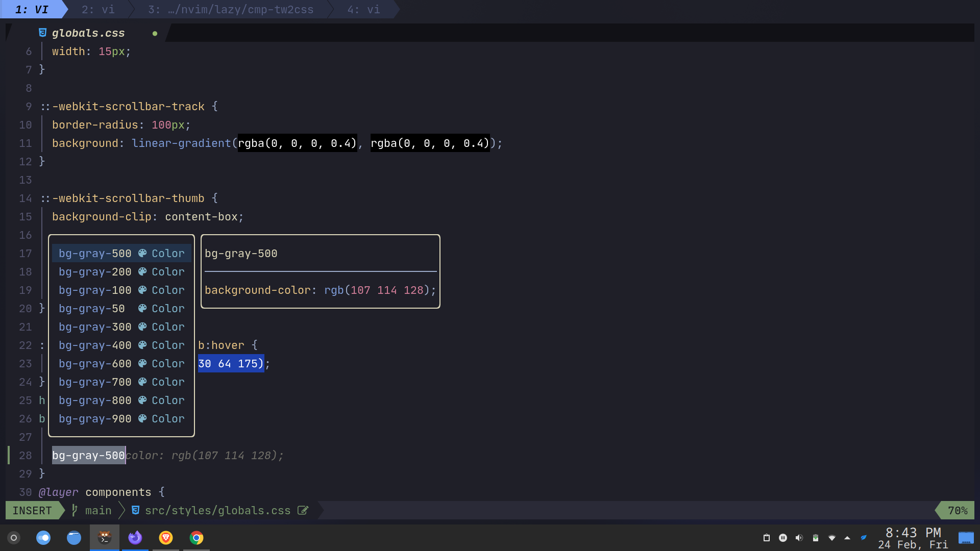The image size is (980, 551).
Task: Expand the system tray up arrow
Action: 847,538
